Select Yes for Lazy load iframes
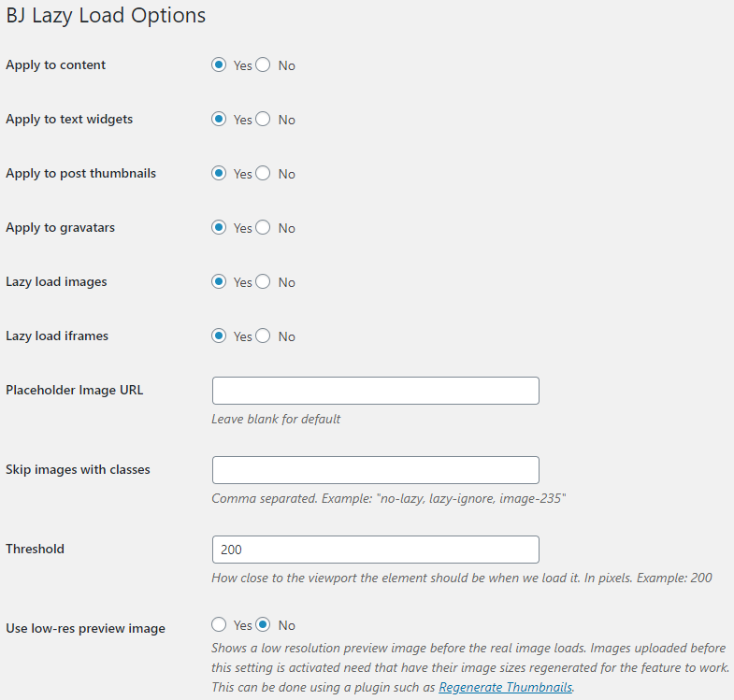 pos(220,336)
